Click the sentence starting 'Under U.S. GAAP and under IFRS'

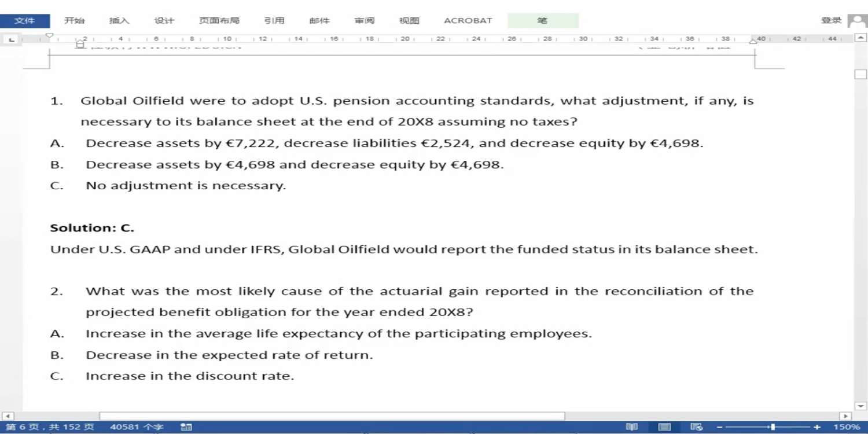[x=404, y=249]
